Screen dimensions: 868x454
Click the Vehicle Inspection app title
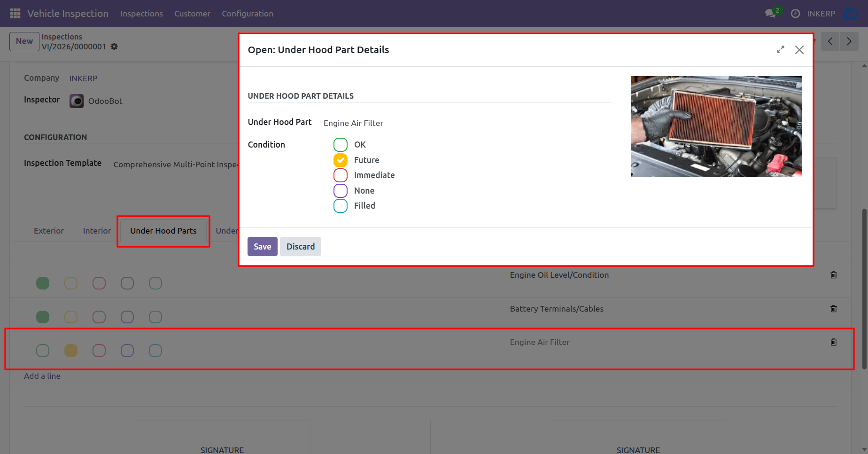coord(68,14)
